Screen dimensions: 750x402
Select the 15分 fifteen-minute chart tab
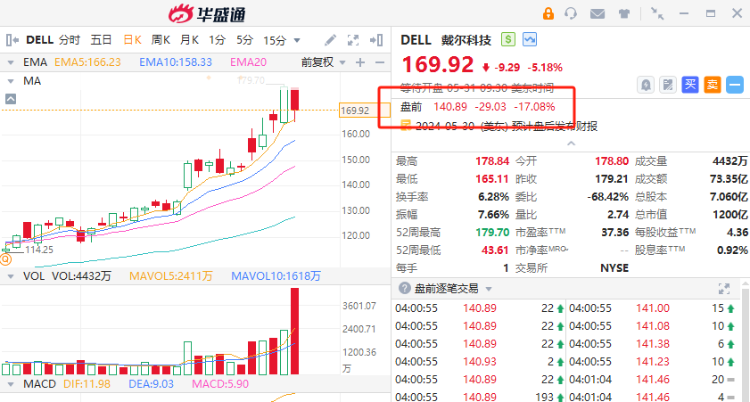tap(275, 40)
